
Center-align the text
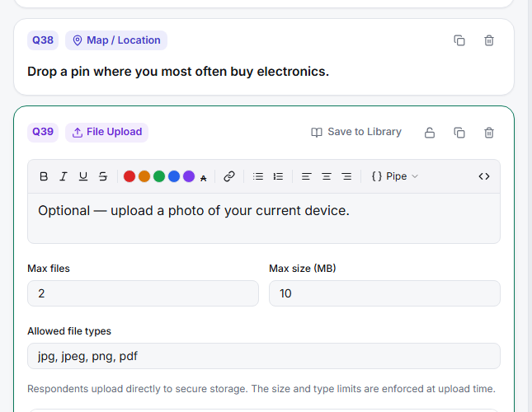pyautogui.click(x=327, y=176)
